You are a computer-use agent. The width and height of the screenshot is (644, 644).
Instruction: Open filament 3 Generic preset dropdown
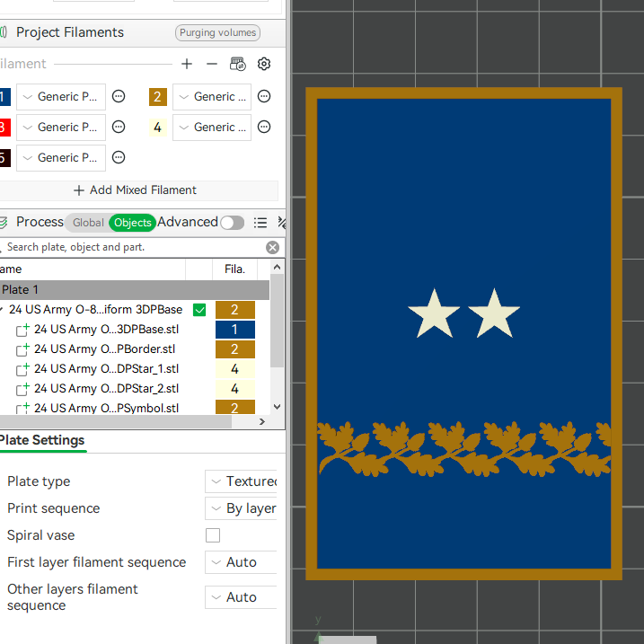pyautogui.click(x=61, y=128)
